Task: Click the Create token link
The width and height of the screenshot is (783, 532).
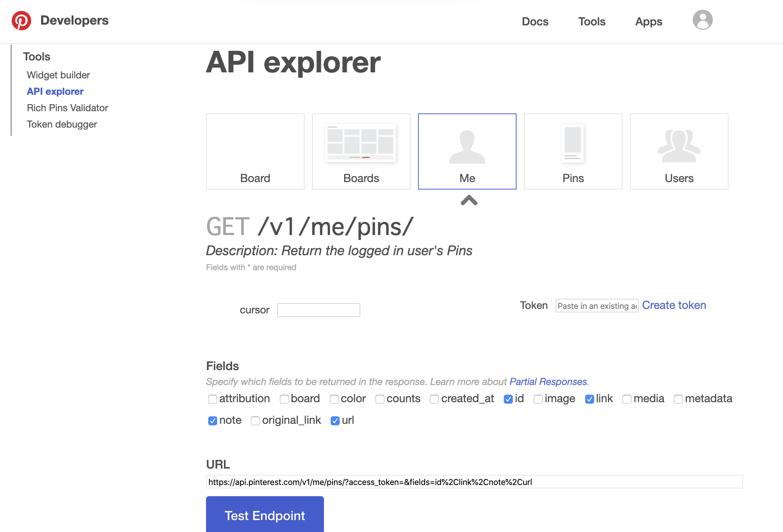Action: 674,305
